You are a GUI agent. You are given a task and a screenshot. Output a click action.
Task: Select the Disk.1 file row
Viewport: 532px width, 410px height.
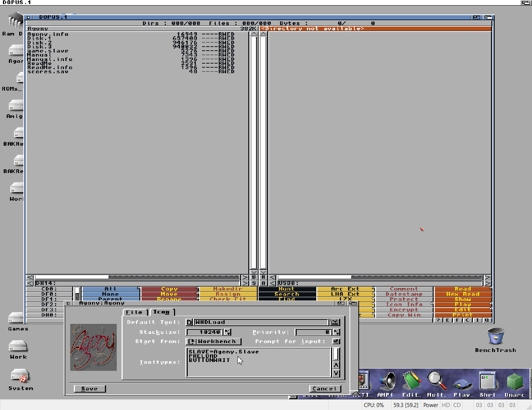tap(130, 38)
